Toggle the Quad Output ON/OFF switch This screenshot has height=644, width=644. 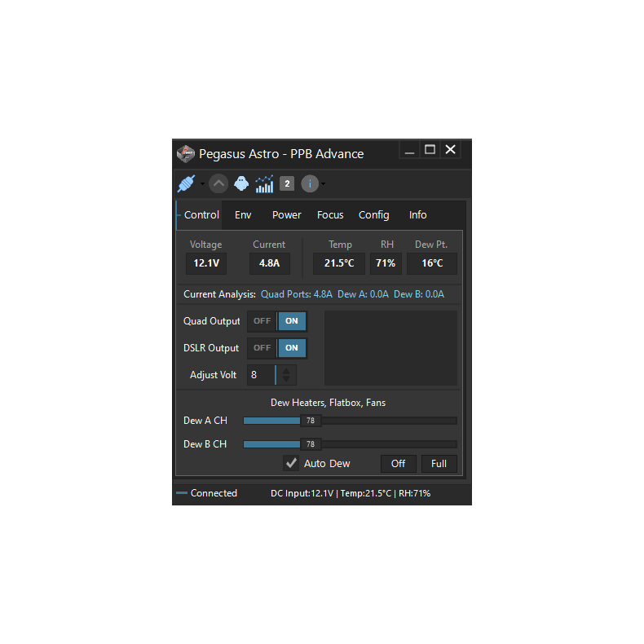(x=277, y=321)
